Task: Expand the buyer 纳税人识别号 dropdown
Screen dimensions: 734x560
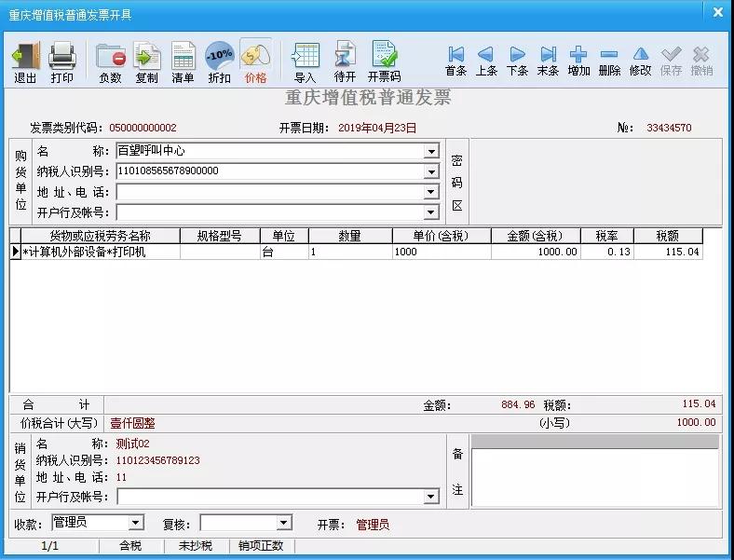Action: coord(431,171)
